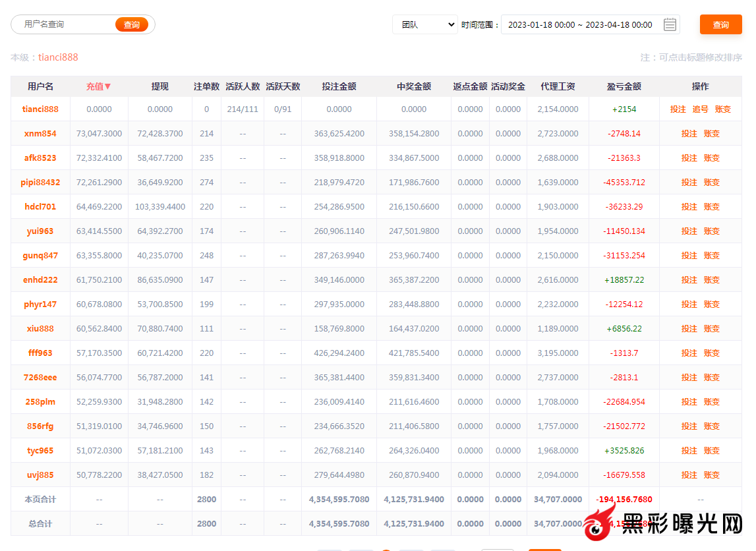Sort table by 充值 column header
Viewport: 756px width, 551px height.
[x=99, y=86]
